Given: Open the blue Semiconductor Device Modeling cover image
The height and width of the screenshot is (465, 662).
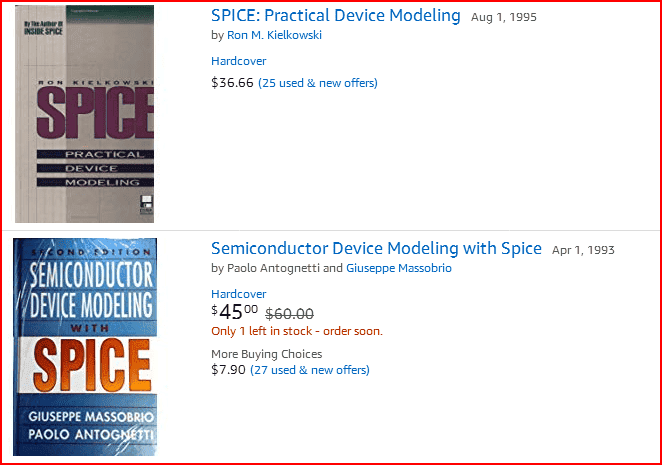Looking at the screenshot, I should coord(85,347).
